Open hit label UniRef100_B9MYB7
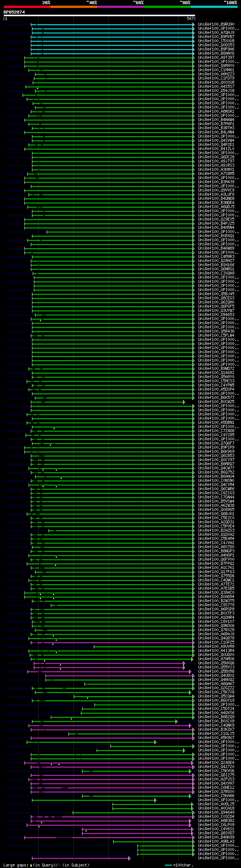This screenshot has width=241, height=868. pos(216,37)
